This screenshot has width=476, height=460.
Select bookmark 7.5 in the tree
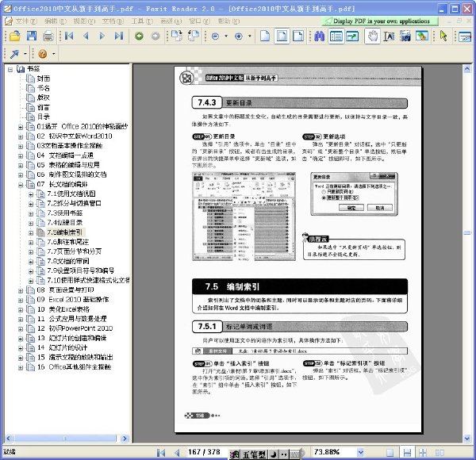click(x=65, y=232)
